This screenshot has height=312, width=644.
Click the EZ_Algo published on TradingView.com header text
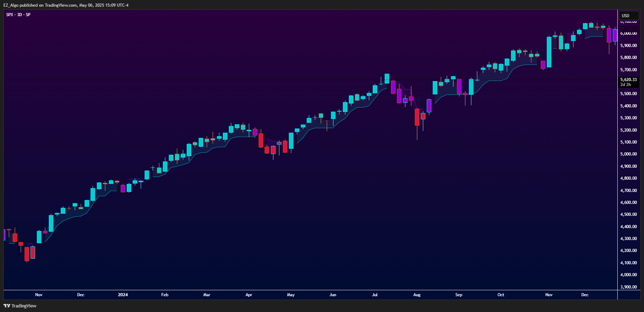66,5
